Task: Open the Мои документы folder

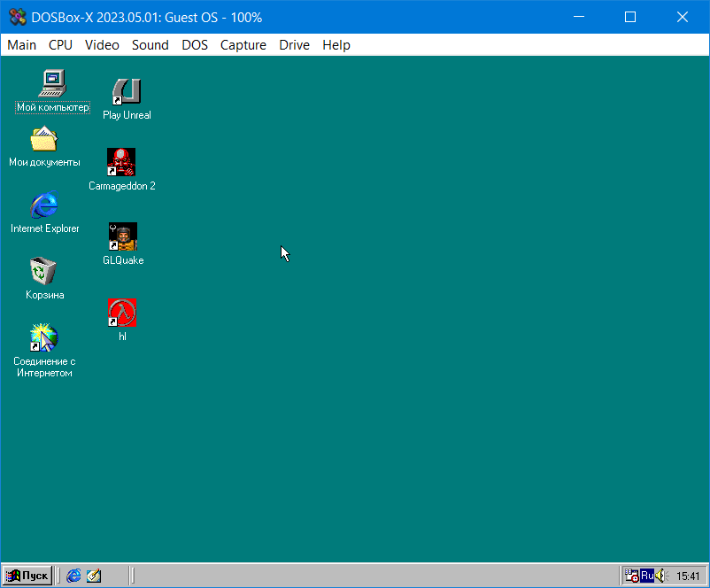Action: point(44,140)
